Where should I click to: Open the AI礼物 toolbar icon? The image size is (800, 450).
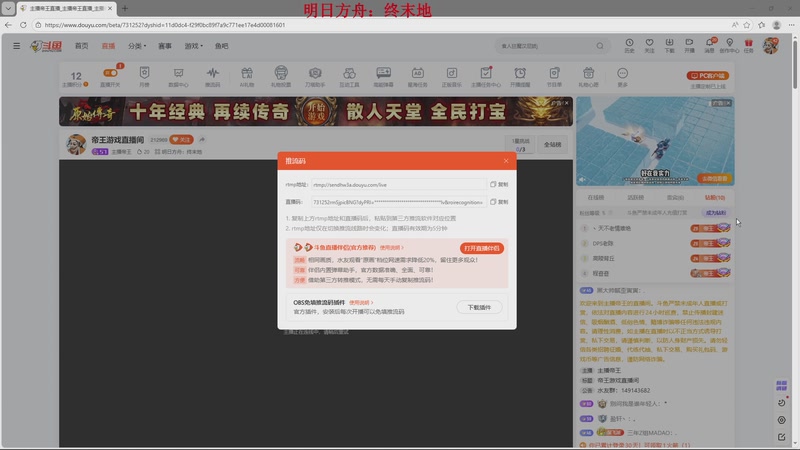pos(247,77)
